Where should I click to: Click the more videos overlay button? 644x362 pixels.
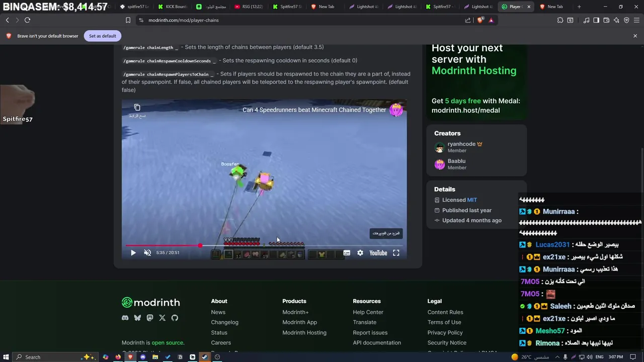coord(386,233)
